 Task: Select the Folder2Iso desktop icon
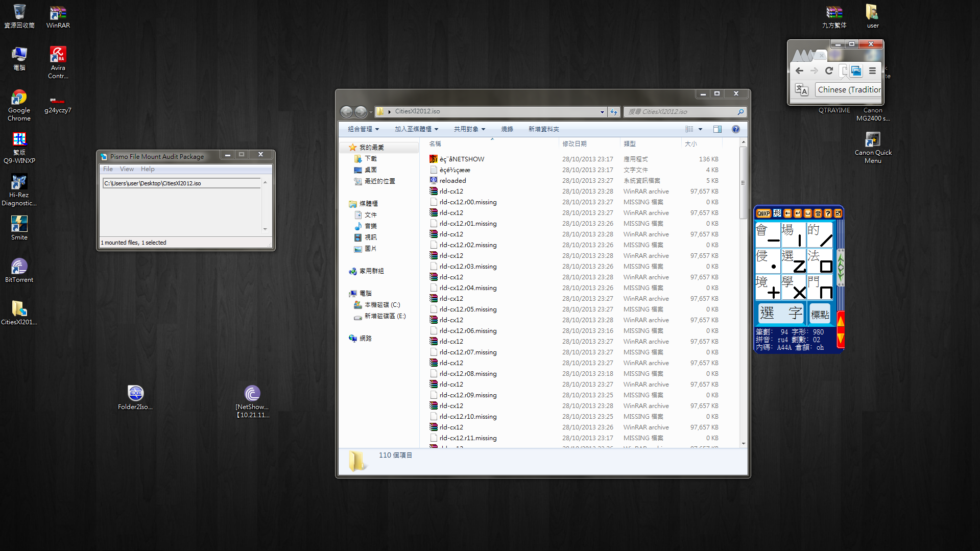click(x=135, y=397)
